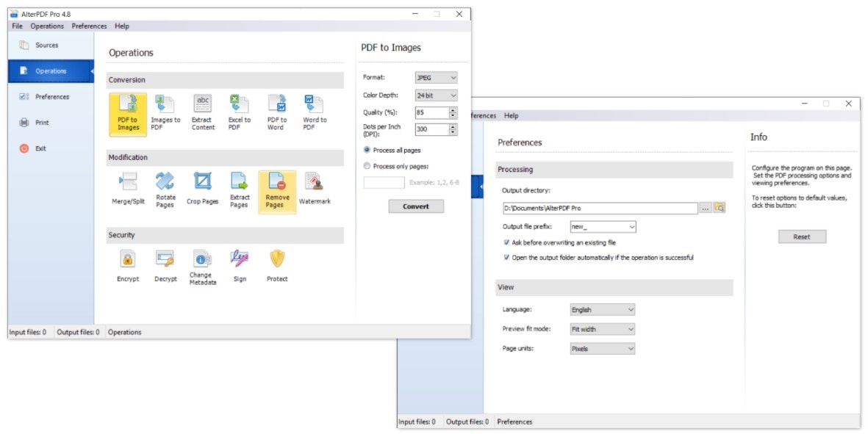Click the 'Conversion' section header

coord(226,79)
